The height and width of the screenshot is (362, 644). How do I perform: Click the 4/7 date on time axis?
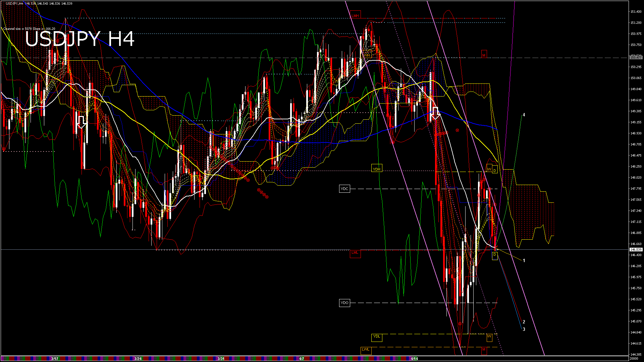tap(302, 359)
